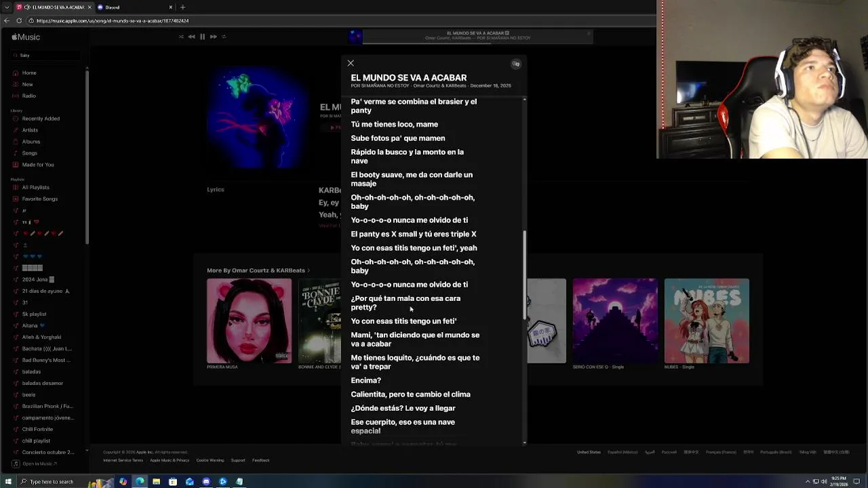This screenshot has width=868, height=488.
Task: Open the Feedback footer link
Action: coord(261,460)
